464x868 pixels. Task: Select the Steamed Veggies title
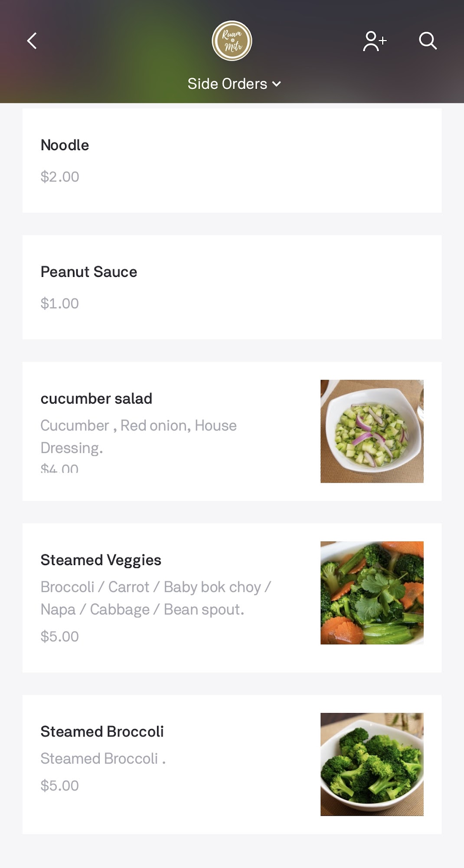(x=101, y=560)
